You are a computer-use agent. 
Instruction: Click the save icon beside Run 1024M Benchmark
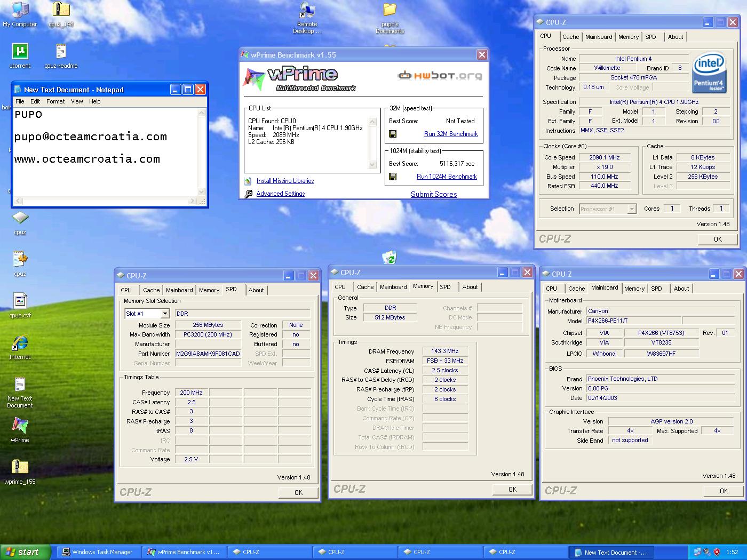(393, 177)
